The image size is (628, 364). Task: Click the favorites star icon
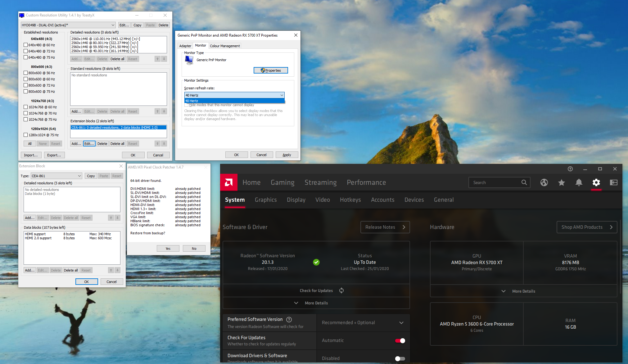pos(561,182)
